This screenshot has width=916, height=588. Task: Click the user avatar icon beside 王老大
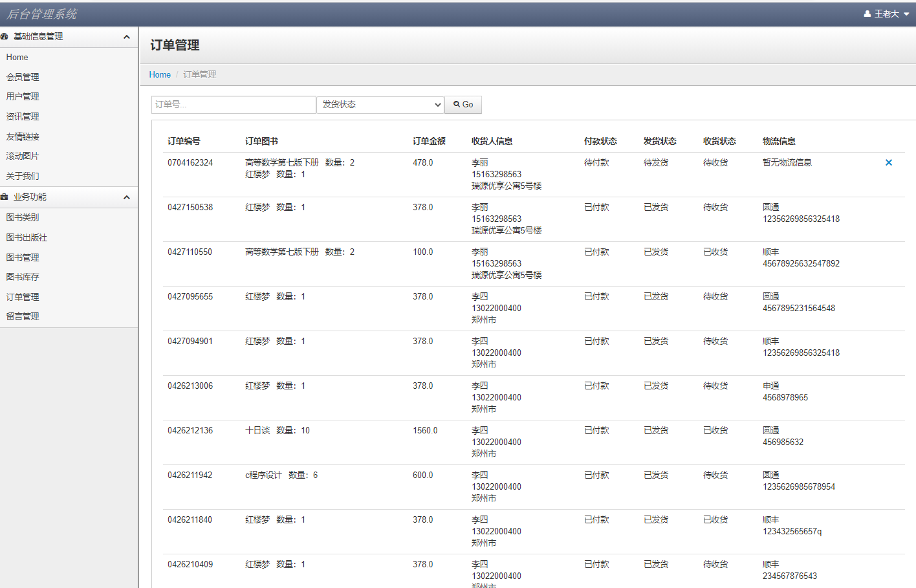tap(867, 14)
